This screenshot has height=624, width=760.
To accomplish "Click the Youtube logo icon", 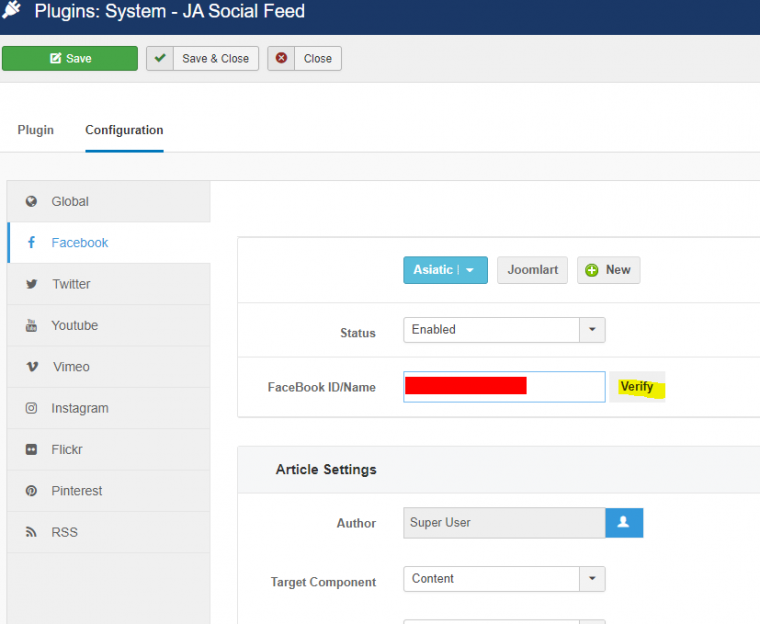I will click(31, 325).
